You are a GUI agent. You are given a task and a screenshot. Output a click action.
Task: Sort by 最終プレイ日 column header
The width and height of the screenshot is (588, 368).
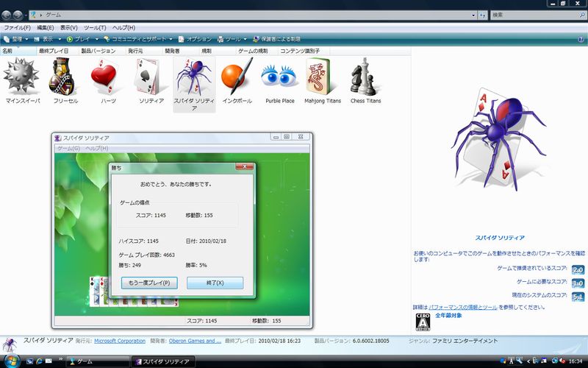tap(58, 51)
